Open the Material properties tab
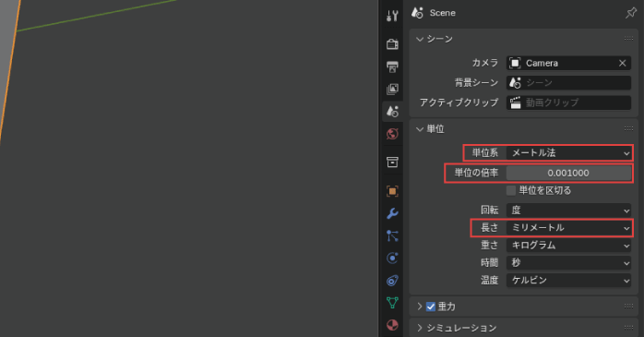 click(x=392, y=325)
